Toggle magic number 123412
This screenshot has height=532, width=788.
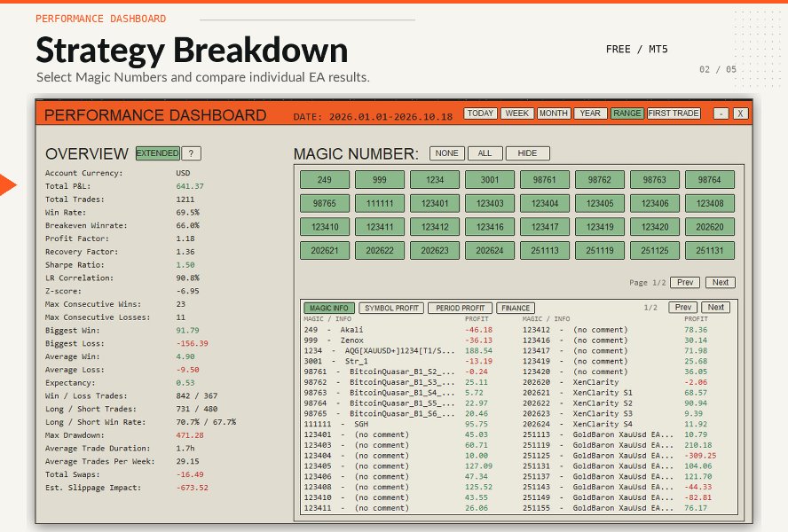point(435,227)
